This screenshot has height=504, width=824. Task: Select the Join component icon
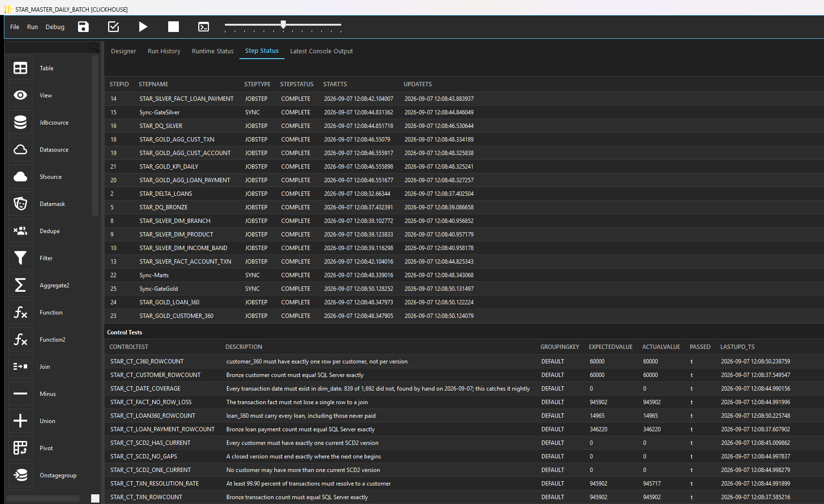point(20,367)
